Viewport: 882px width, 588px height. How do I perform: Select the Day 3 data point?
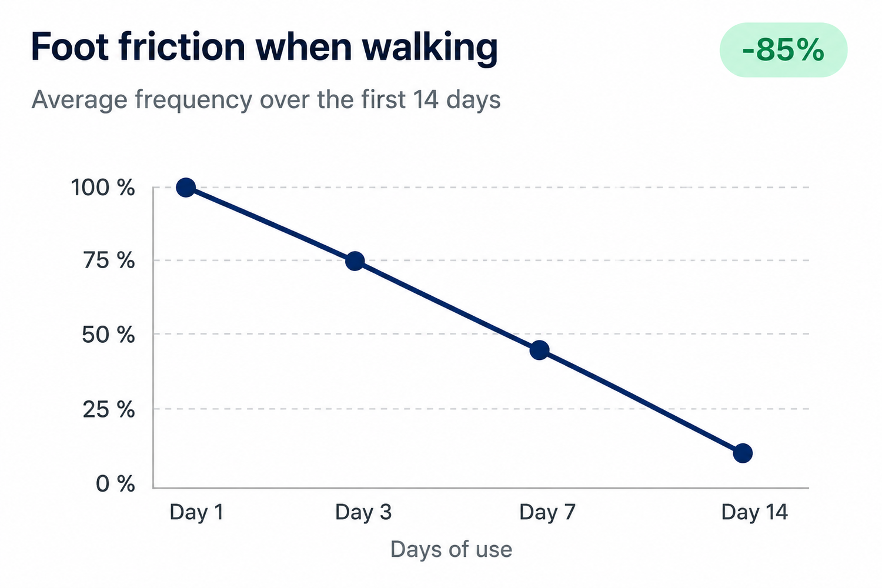pyautogui.click(x=355, y=261)
